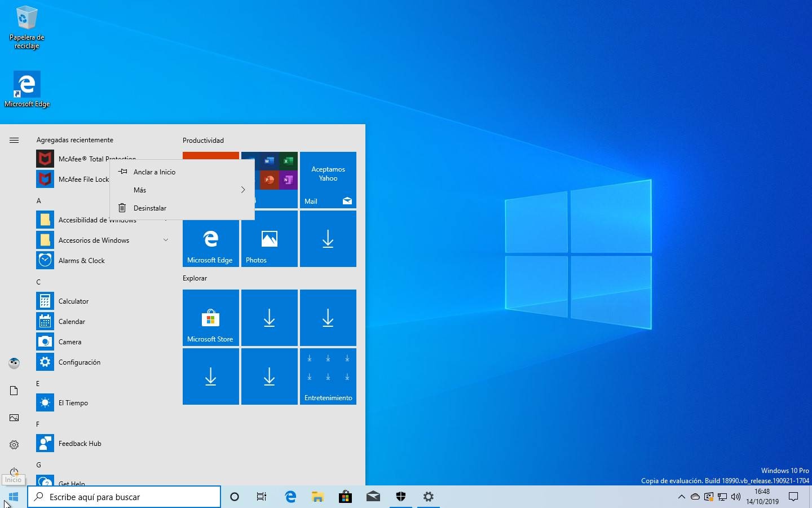The width and height of the screenshot is (812, 508).
Task: Open the Mail app on the taskbar
Action: (373, 497)
